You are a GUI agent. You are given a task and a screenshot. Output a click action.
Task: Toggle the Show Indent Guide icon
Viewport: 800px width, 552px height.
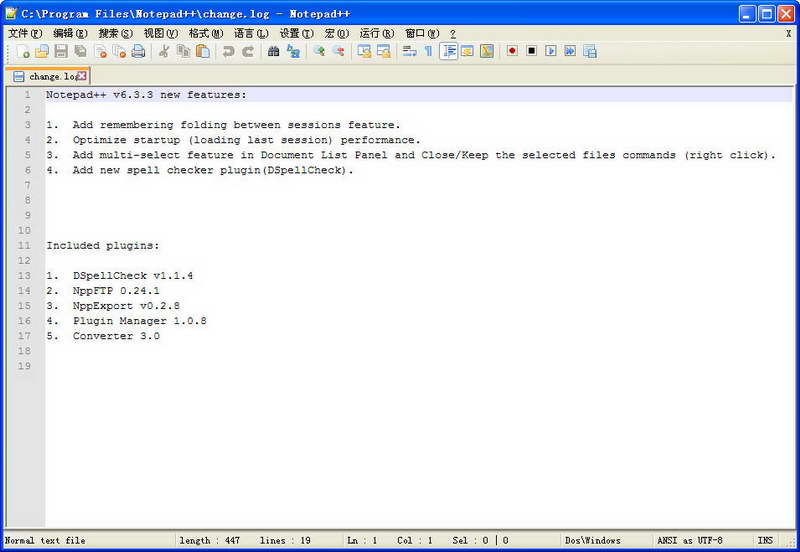(x=448, y=52)
